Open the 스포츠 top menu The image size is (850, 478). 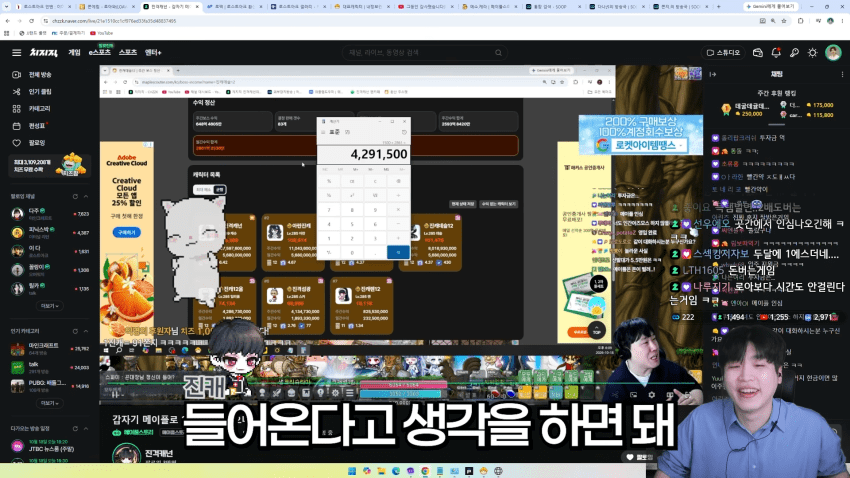[128, 53]
